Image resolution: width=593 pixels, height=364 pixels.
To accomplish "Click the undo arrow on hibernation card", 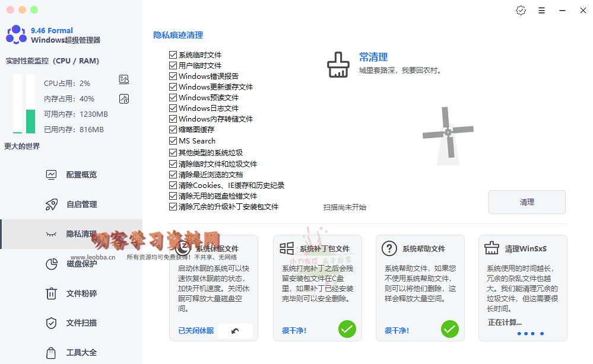I will click(235, 331).
